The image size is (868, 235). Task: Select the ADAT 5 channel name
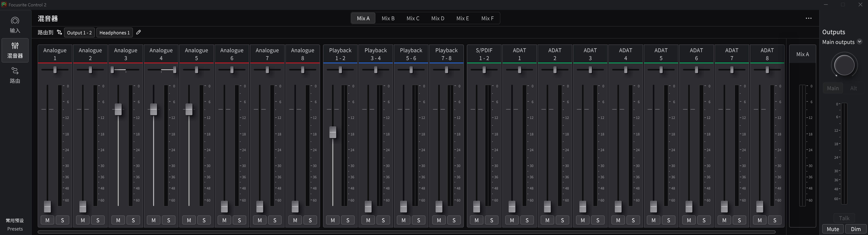[x=661, y=54]
